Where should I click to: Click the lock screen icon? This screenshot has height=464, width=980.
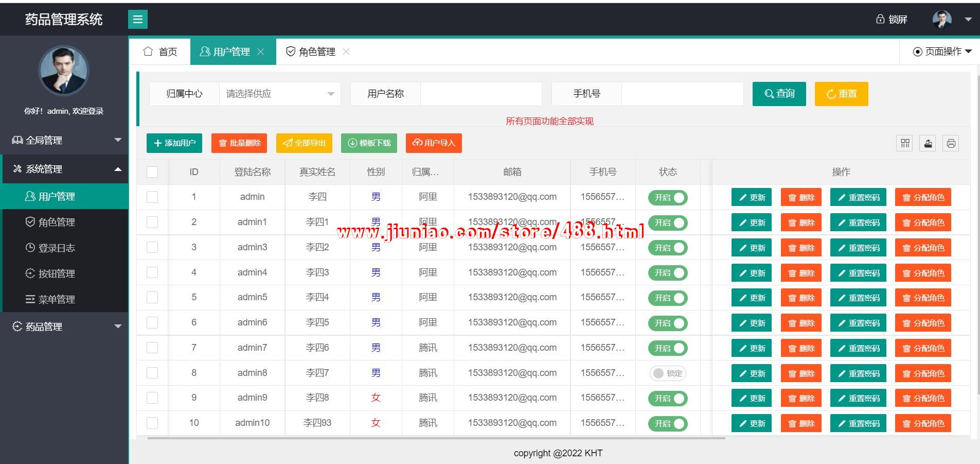pyautogui.click(x=880, y=19)
